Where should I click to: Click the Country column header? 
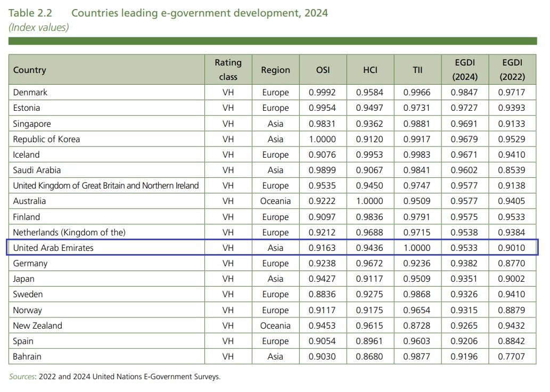30,70
